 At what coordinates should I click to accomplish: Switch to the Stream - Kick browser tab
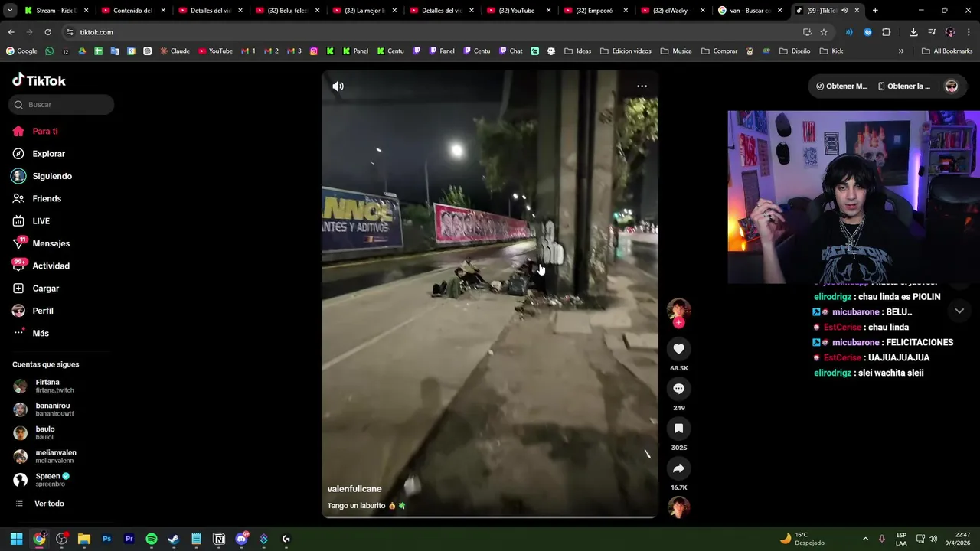point(57,11)
